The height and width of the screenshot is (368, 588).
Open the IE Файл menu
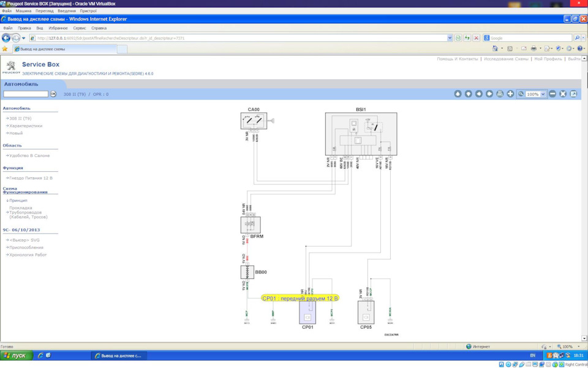click(7, 28)
